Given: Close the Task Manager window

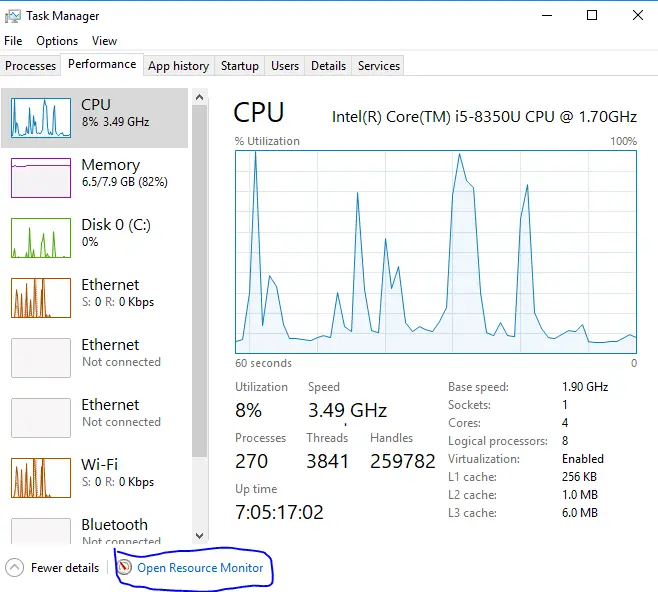Looking at the screenshot, I should 638,16.
